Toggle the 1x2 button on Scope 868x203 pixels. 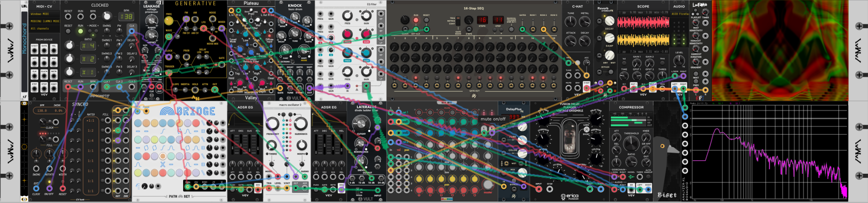(624, 62)
